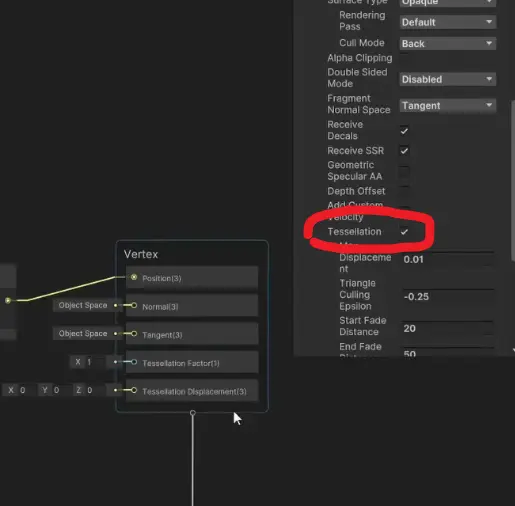Click the Tessellation Displacement(3) port circle
515x506 pixels.
134,390
